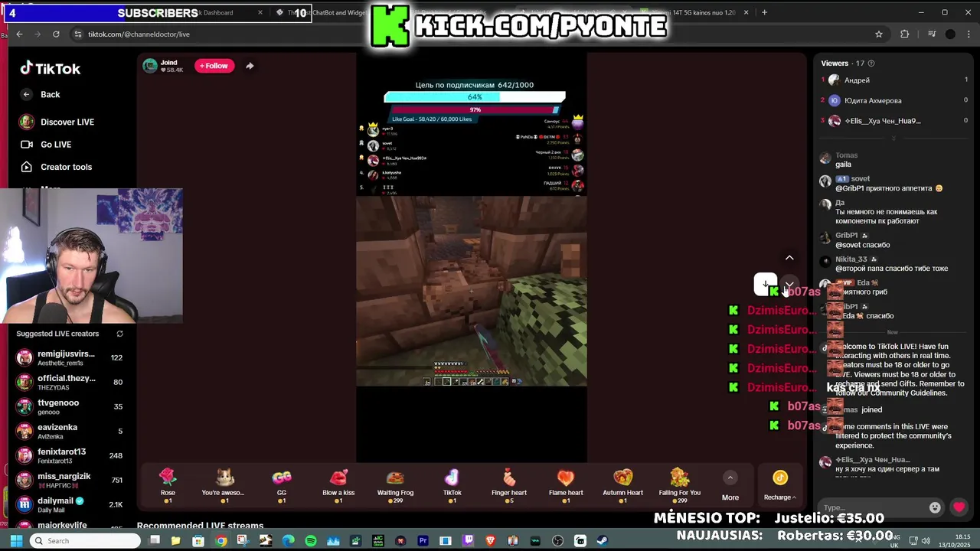Viewport: 980px width, 551px height.
Task: Focus the chat Type... input field
Action: 873,507
